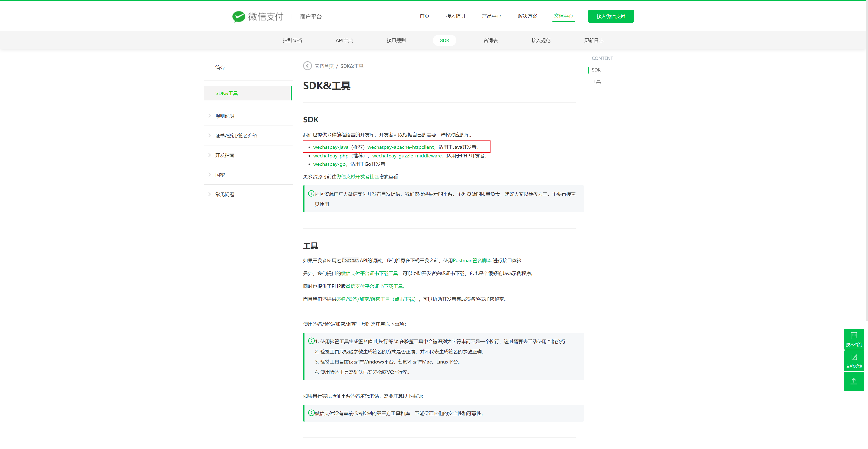This screenshot has width=868, height=449.
Task: Switch to the 接口规则 tab
Action: pyautogui.click(x=396, y=40)
